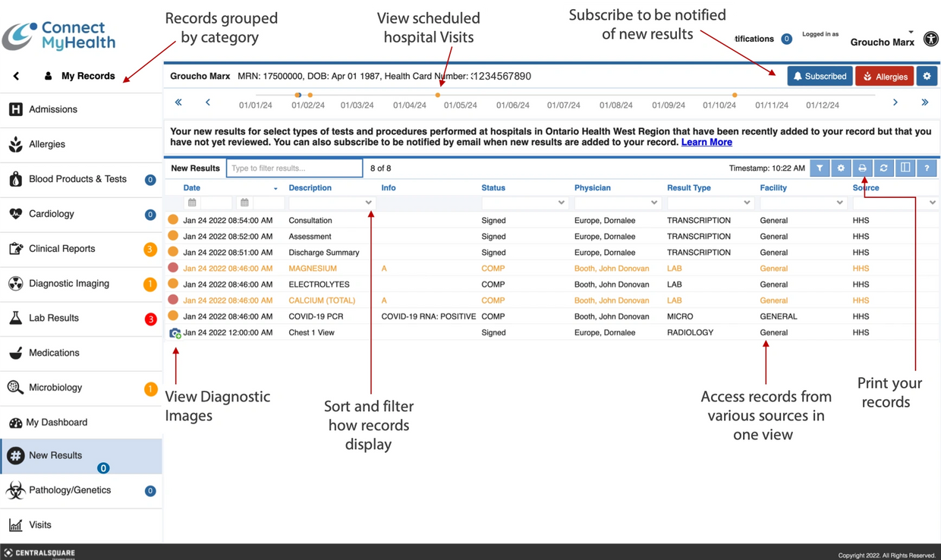Image resolution: width=941 pixels, height=560 pixels.
Task: Toggle the Subscribed notifications button
Action: (820, 76)
